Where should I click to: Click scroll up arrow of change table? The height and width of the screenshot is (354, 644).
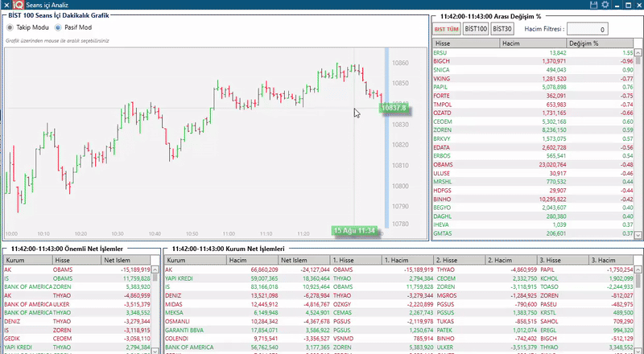[638, 52]
